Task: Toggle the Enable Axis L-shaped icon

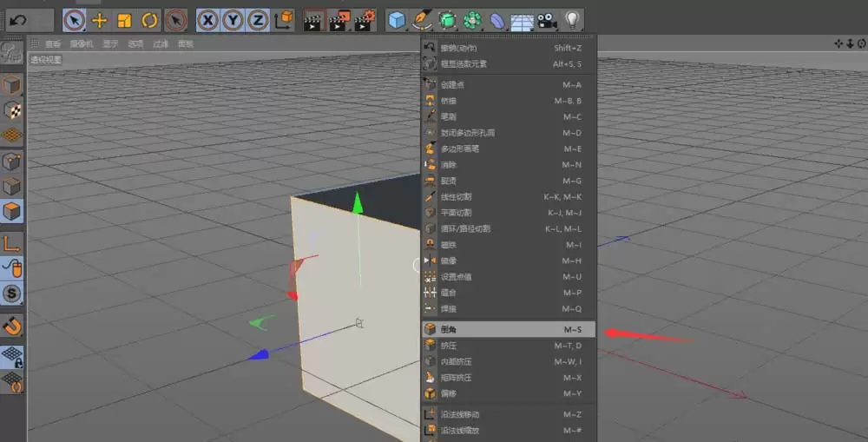Action: tap(11, 242)
